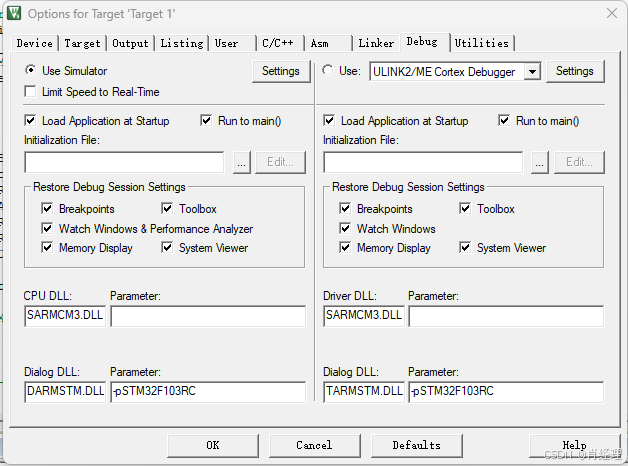Confirm with the OK button

click(213, 446)
